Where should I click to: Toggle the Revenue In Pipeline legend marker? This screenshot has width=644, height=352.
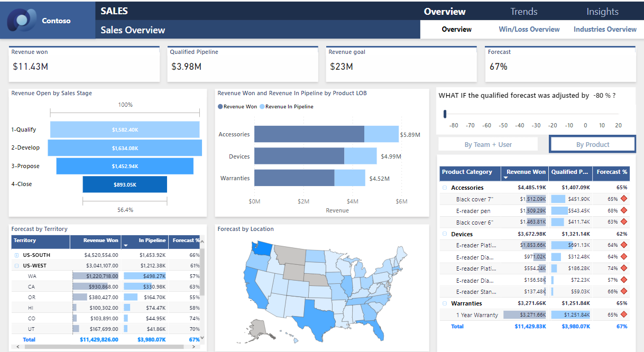click(x=262, y=107)
